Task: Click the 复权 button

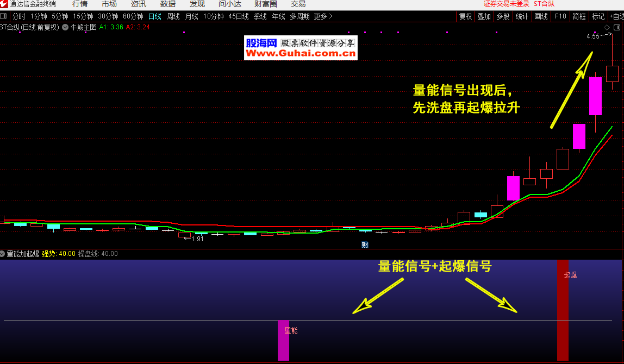Action: click(465, 16)
